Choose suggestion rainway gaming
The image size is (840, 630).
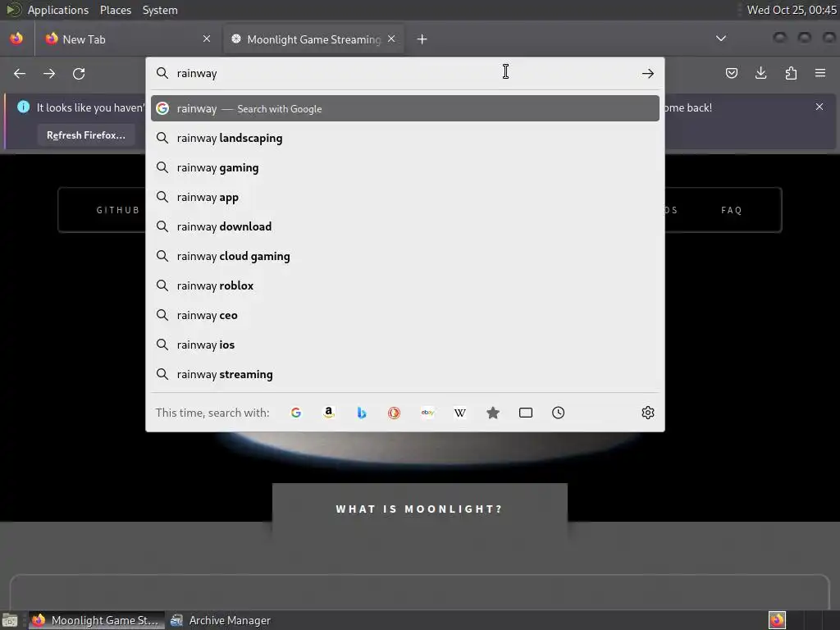click(405, 167)
